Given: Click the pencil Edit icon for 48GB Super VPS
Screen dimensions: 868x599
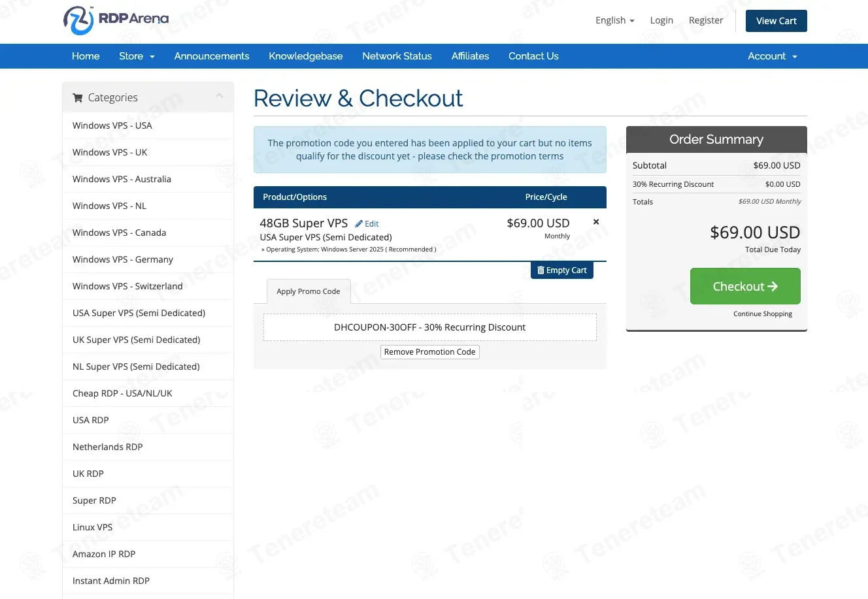Looking at the screenshot, I should pos(359,223).
